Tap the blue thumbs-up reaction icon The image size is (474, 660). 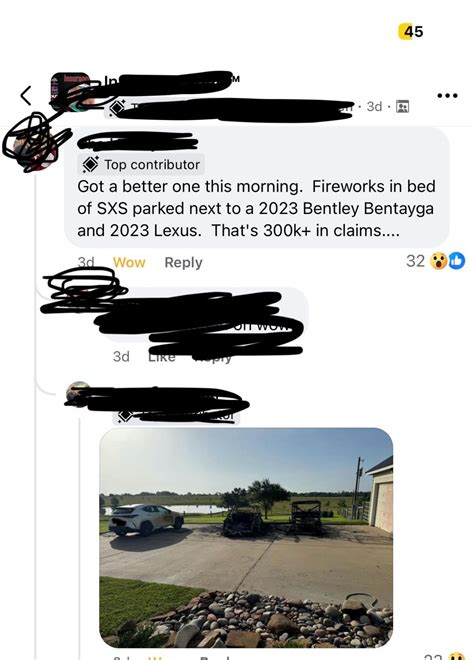pyautogui.click(x=457, y=261)
